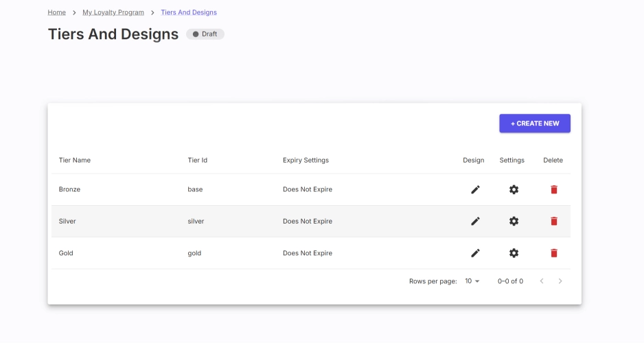Open the My Loyalty Program breadcrumb
The width and height of the screenshot is (644, 343).
pos(113,12)
